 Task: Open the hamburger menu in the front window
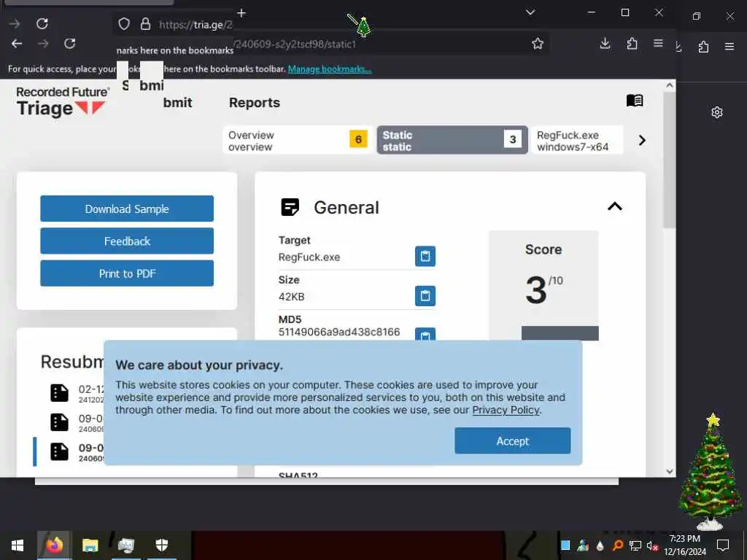click(x=658, y=44)
